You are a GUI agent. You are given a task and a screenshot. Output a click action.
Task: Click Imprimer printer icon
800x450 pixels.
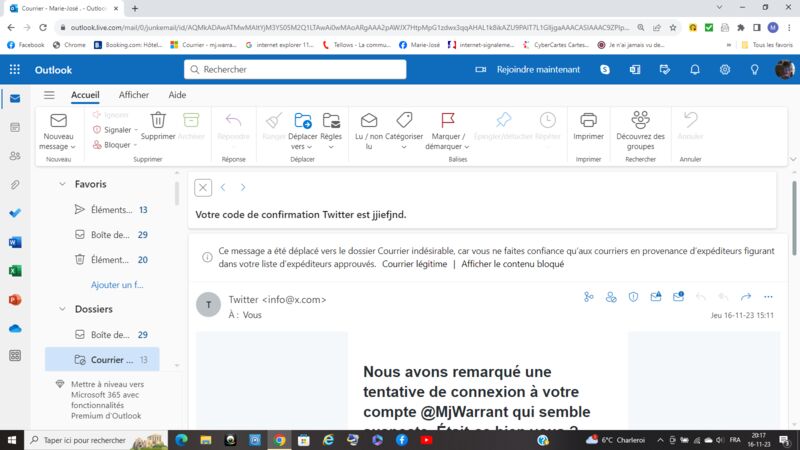[588, 126]
